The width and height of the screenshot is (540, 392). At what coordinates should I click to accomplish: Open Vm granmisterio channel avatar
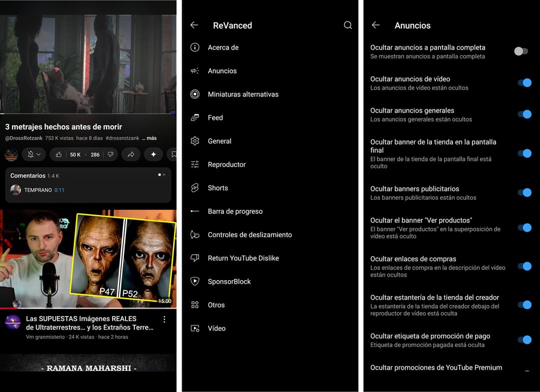tap(12, 322)
